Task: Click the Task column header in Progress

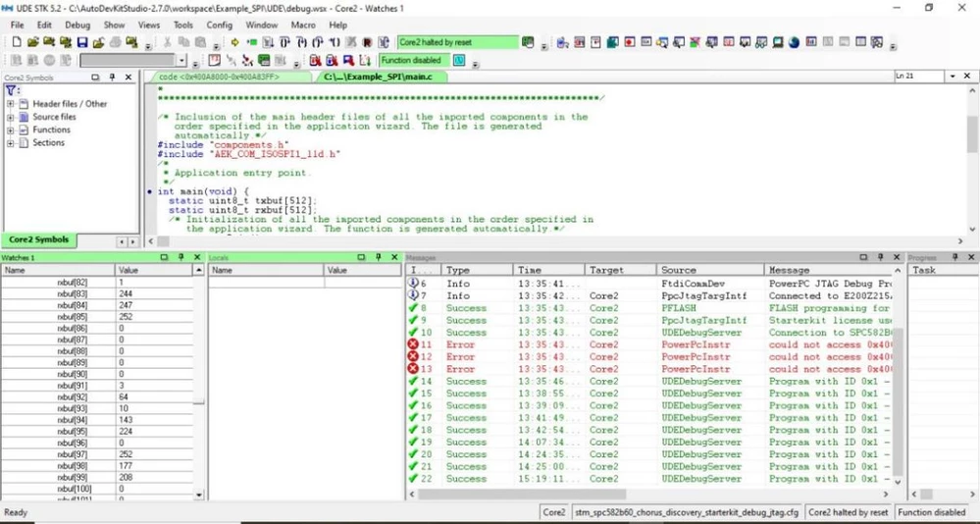Action: pyautogui.click(x=943, y=270)
